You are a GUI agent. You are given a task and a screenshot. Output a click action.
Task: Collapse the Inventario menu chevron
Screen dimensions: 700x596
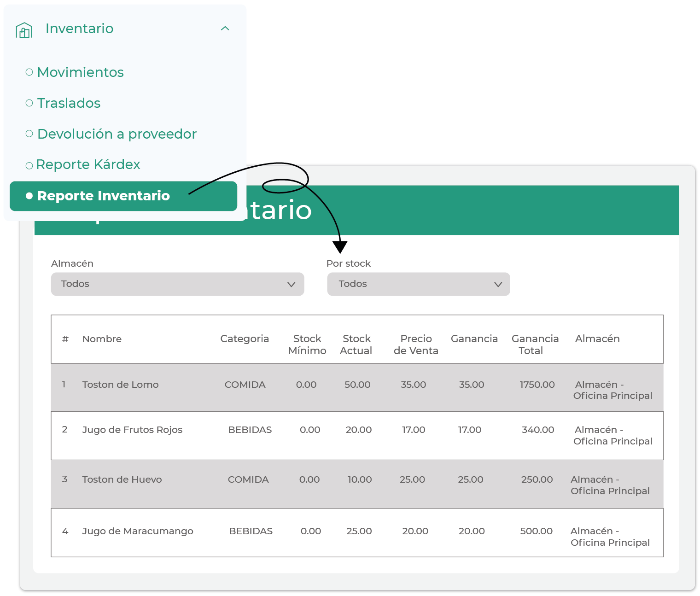pos(225,29)
